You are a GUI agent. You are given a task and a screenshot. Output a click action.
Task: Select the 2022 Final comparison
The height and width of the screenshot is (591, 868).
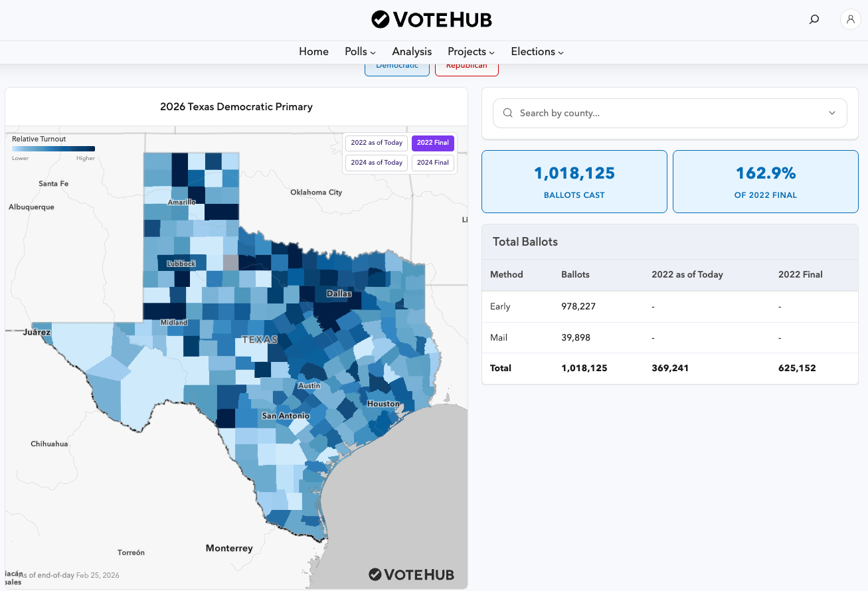[433, 143]
